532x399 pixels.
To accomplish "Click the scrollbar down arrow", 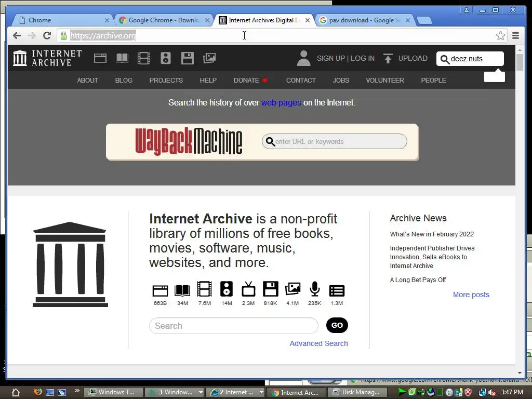I will tap(520, 373).
